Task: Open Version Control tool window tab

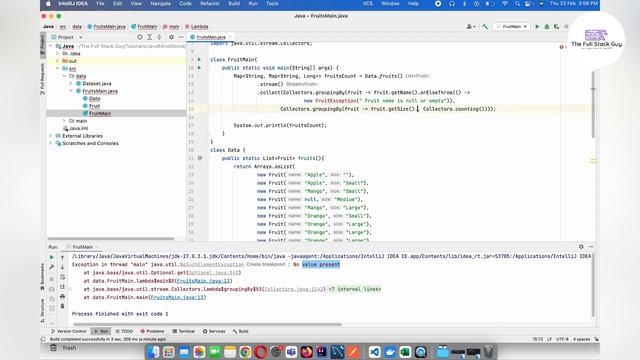Action: pos(68,331)
